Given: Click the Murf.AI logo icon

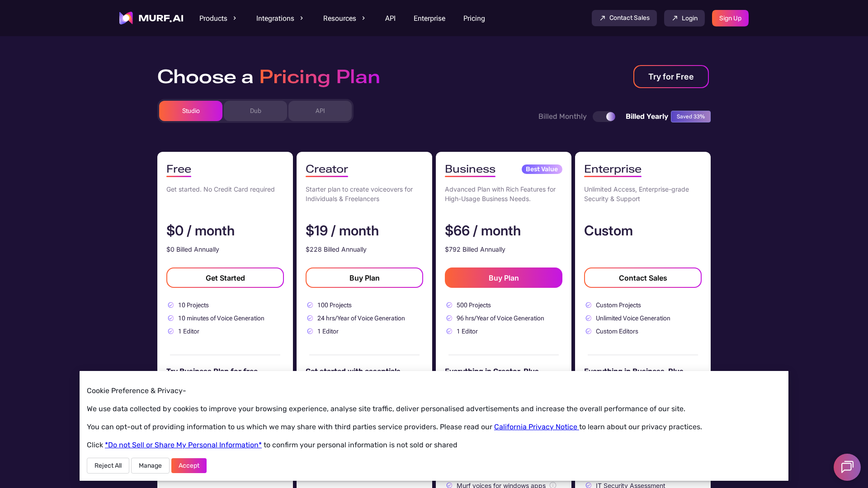Looking at the screenshot, I should 126,18.
